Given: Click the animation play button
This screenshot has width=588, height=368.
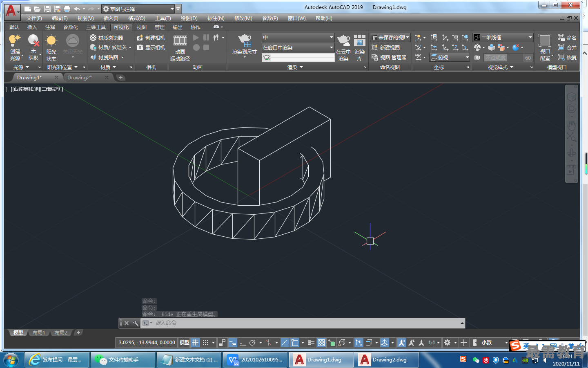Looking at the screenshot, I should 196,38.
